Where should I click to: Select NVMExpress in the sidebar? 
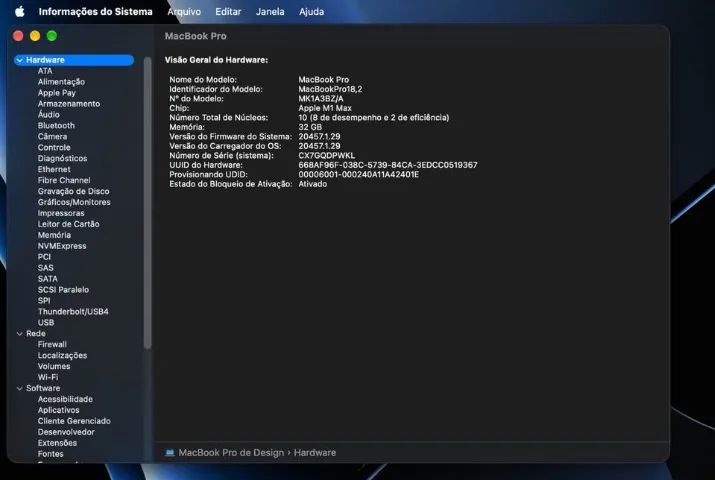pyautogui.click(x=62, y=246)
